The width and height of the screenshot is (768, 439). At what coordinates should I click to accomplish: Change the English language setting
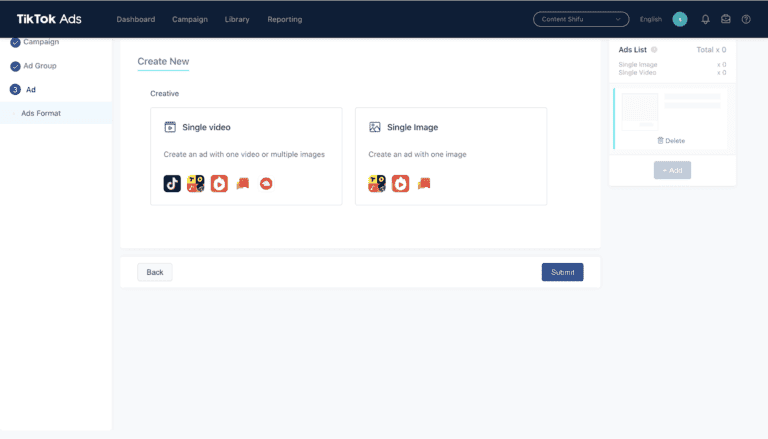pos(650,19)
